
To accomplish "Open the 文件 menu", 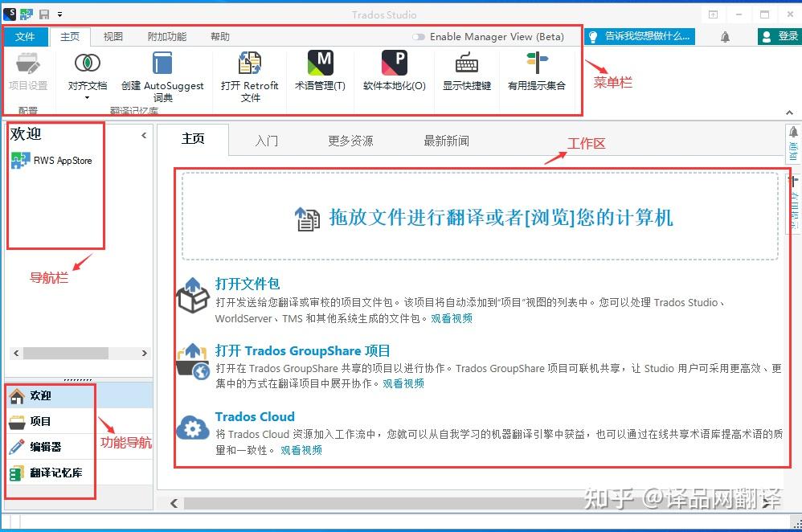I will 27,36.
